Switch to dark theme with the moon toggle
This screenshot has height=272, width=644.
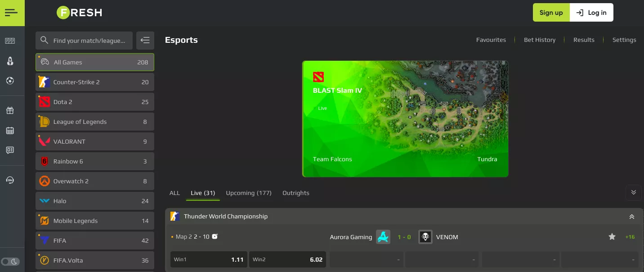click(x=15, y=261)
